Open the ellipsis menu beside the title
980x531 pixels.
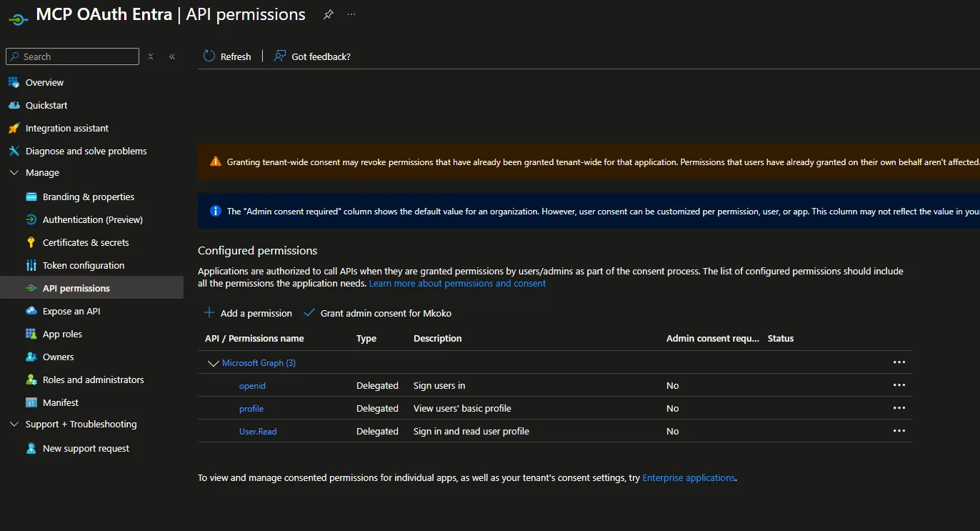(x=351, y=14)
